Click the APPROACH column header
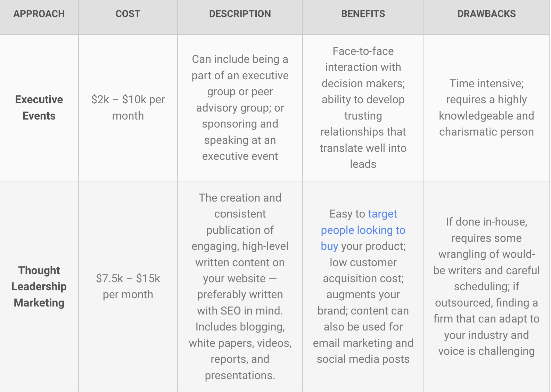Image resolution: width=551 pixels, height=392 pixels. pyautogui.click(x=39, y=14)
